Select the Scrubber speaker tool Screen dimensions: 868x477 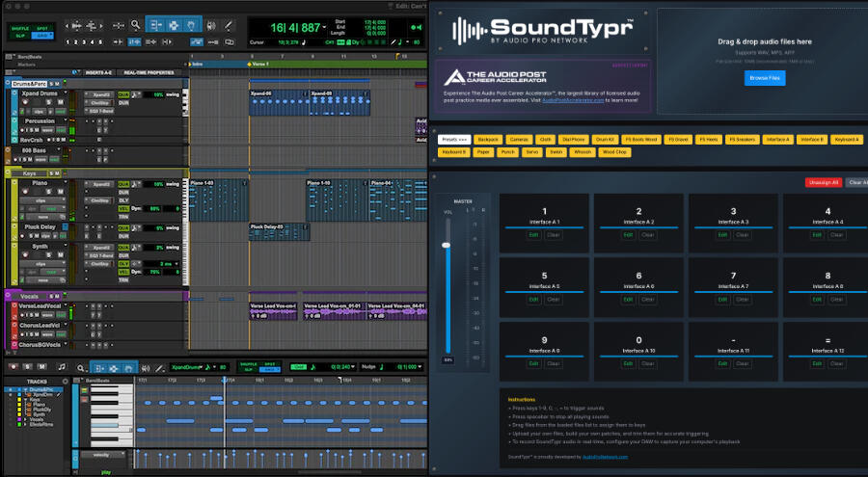(x=211, y=25)
